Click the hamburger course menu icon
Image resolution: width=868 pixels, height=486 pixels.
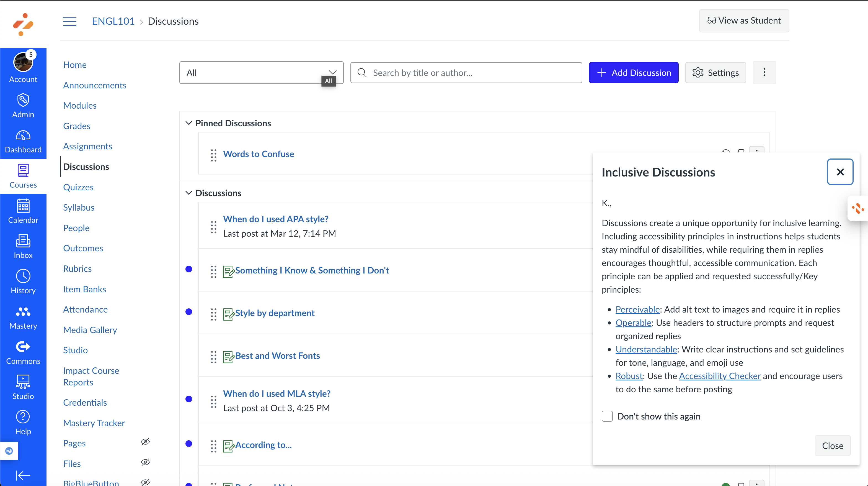click(x=70, y=21)
